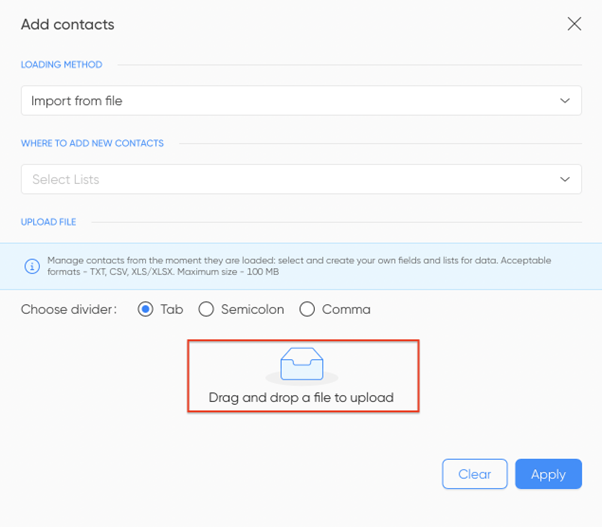The height and width of the screenshot is (527, 602).
Task: Click the Select Lists chevron arrow
Action: 564,179
